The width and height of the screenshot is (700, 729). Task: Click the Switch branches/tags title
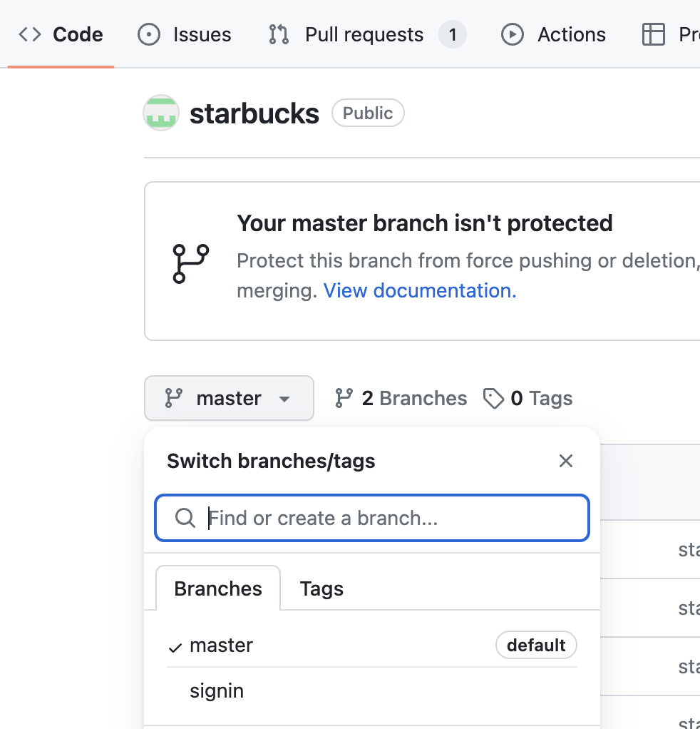click(271, 462)
